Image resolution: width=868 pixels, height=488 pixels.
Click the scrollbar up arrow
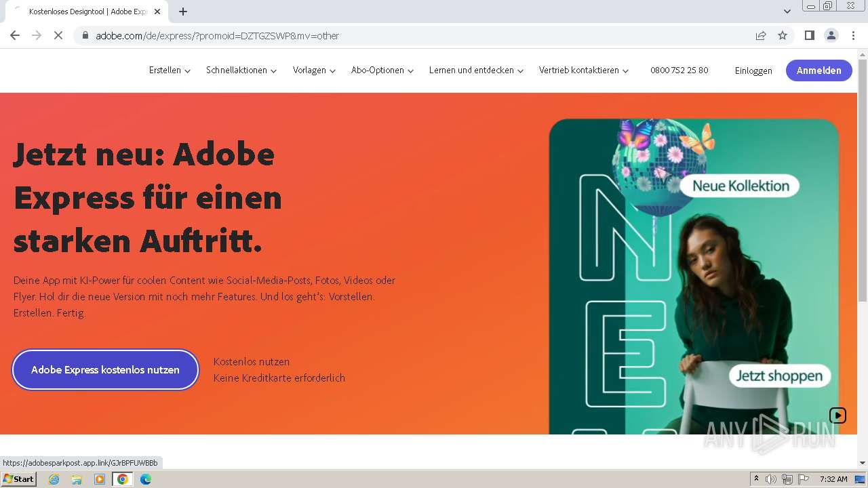click(x=863, y=54)
